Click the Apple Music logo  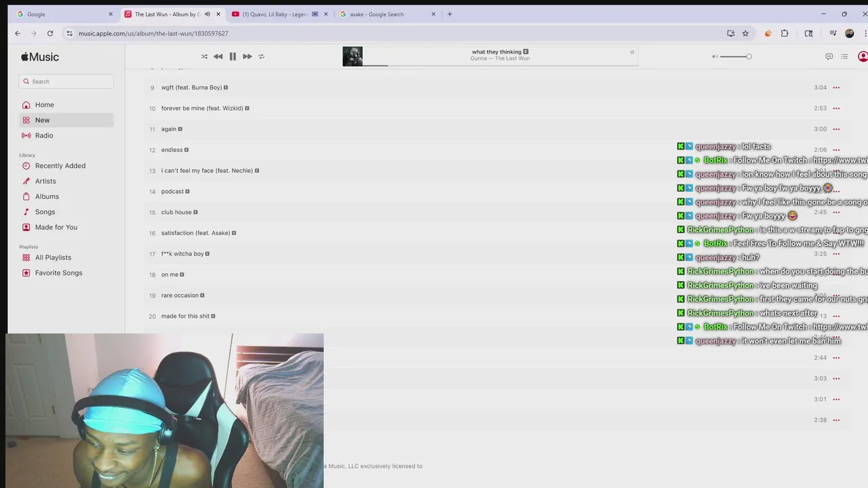[40, 57]
